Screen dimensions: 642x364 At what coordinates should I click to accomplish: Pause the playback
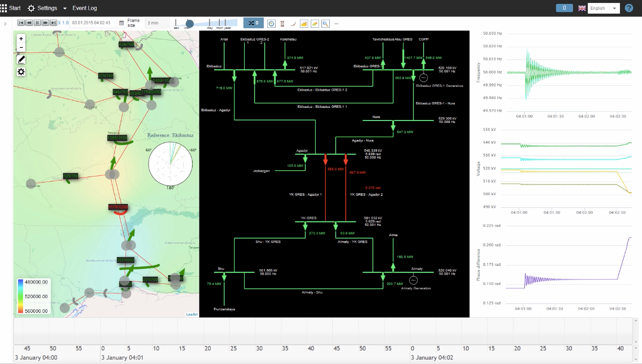click(37, 23)
